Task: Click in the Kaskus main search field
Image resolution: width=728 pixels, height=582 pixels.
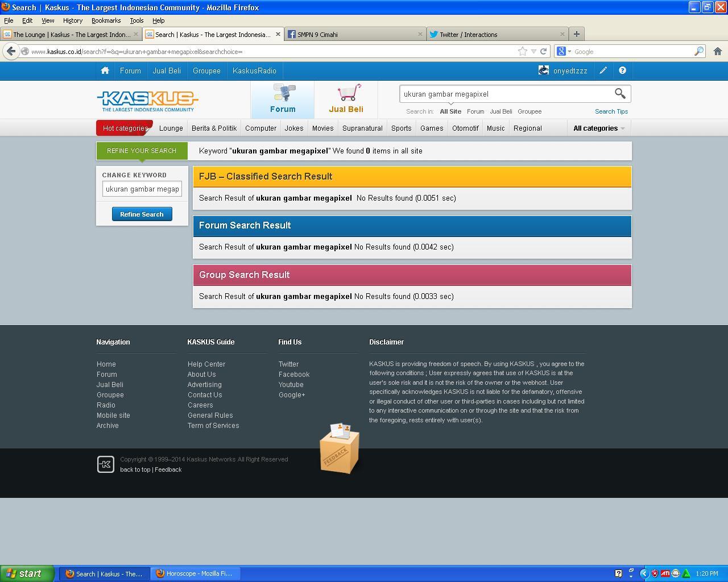Action: point(506,94)
